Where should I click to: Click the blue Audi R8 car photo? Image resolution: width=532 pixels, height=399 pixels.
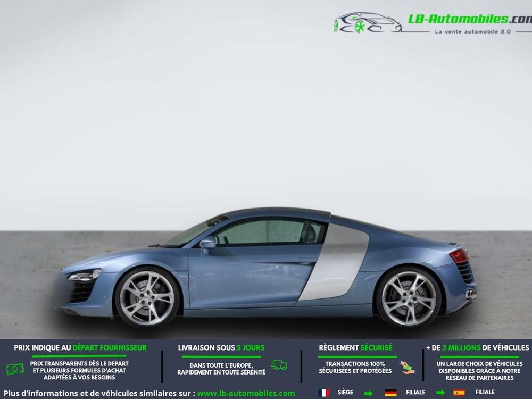click(267, 268)
